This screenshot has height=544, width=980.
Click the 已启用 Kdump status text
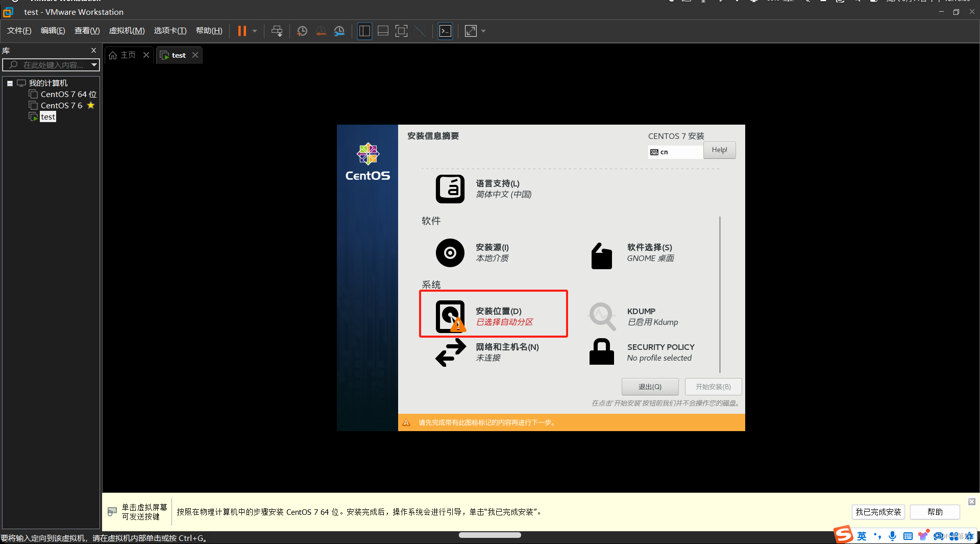click(x=653, y=322)
